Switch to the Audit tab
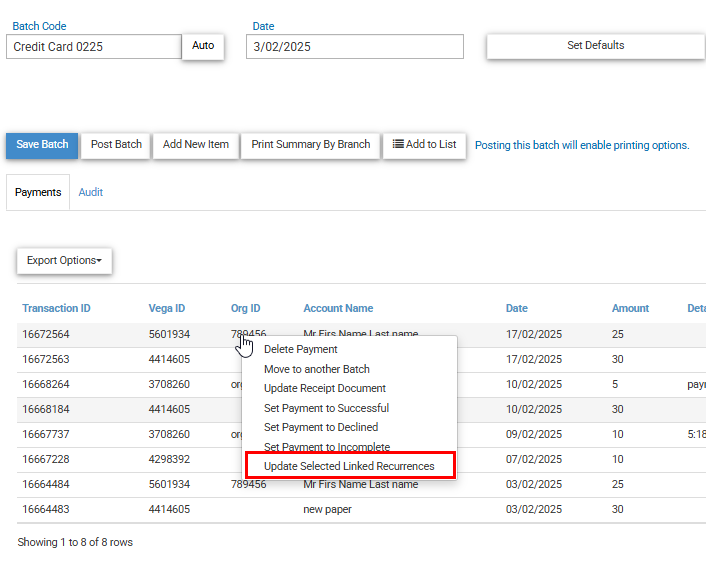 pos(91,192)
